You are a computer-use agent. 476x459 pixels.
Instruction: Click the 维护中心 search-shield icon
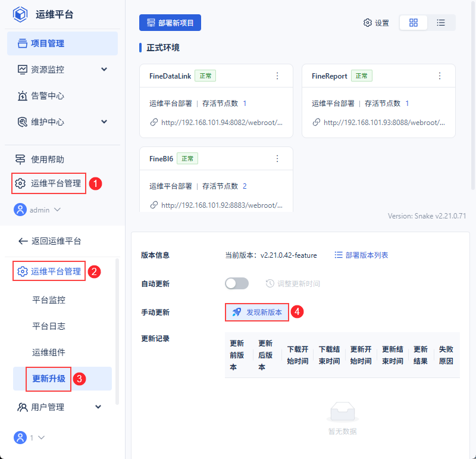pyautogui.click(x=22, y=122)
